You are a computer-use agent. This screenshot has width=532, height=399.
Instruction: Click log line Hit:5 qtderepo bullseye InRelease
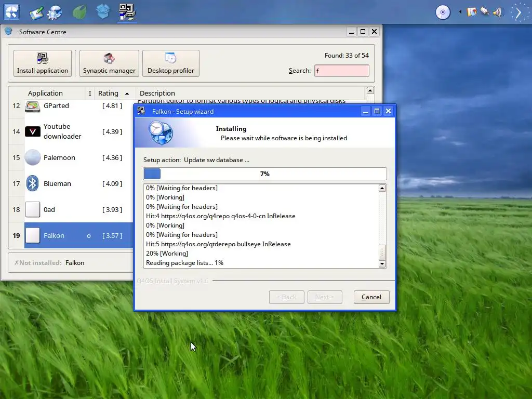point(218,244)
